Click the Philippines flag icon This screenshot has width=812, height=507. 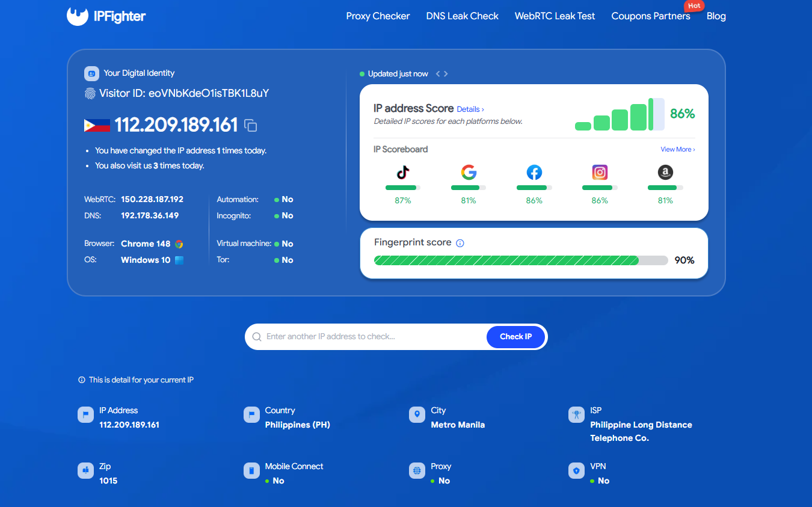(x=97, y=125)
